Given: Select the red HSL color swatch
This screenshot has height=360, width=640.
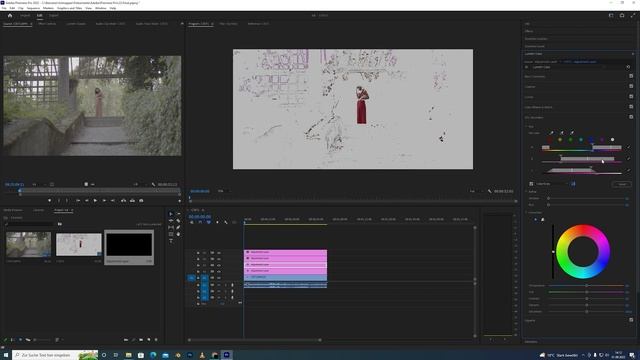Looking at the screenshot, I should [550, 140].
